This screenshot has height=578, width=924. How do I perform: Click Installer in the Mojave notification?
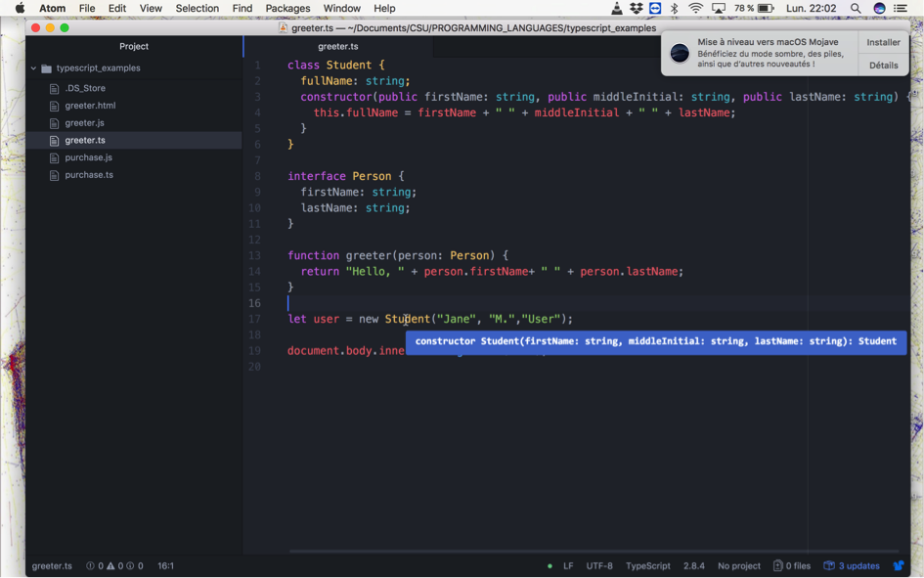(883, 42)
